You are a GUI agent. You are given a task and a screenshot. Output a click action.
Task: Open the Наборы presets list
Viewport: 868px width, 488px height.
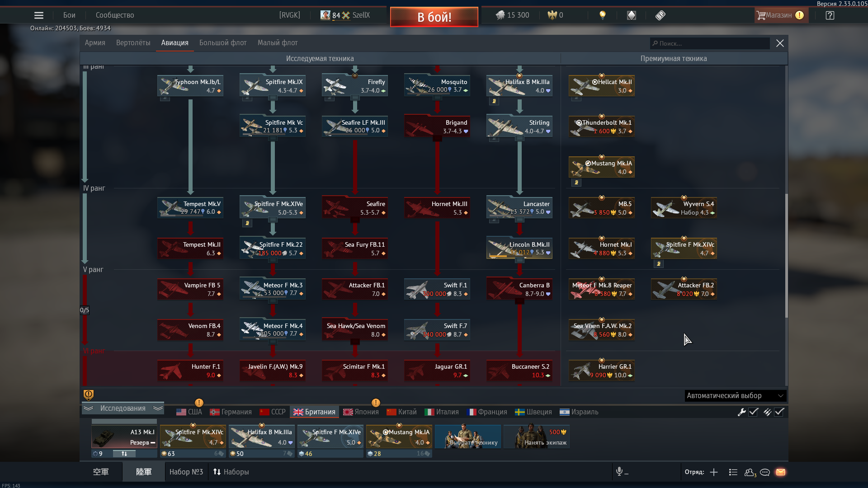coord(231,472)
